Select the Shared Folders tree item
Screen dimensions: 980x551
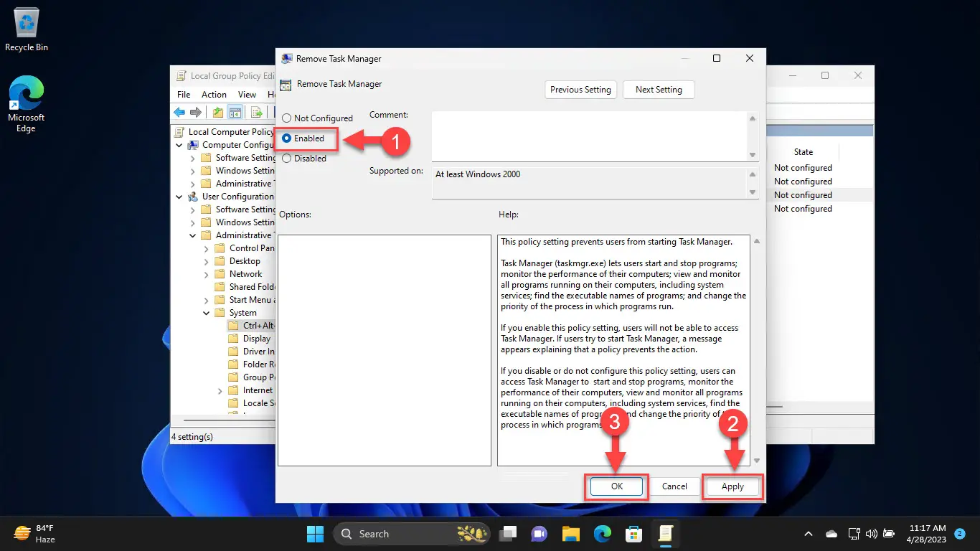[253, 287]
